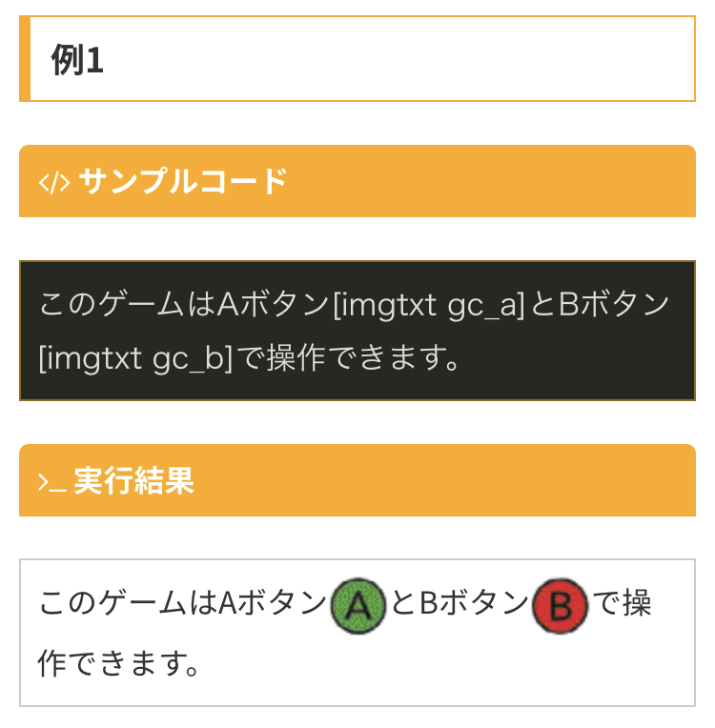Click で操 text after the red B icon

point(623,602)
